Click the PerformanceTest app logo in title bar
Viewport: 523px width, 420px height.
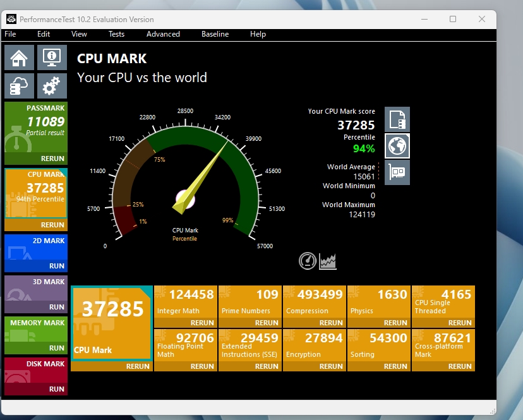(x=11, y=19)
